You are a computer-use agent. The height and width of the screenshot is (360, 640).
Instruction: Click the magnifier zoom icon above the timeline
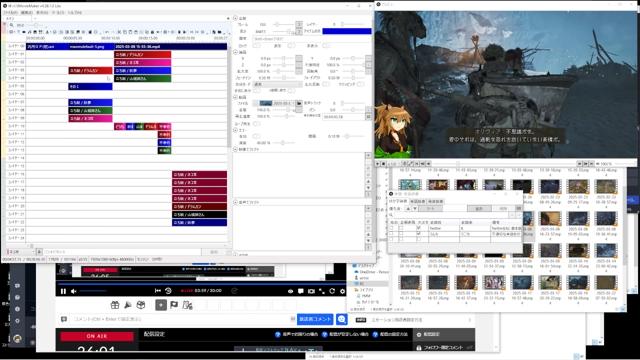tap(12, 25)
